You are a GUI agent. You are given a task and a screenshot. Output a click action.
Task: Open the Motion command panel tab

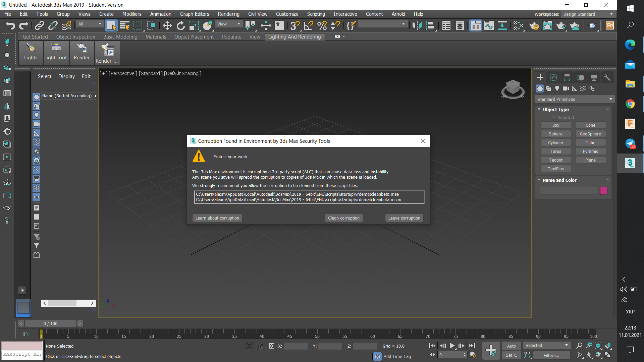pos(580,77)
